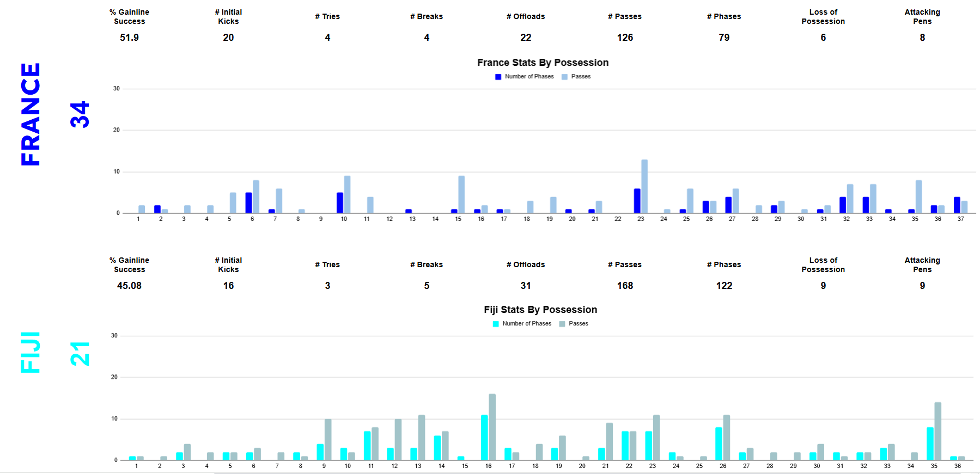Image resolution: width=980 pixels, height=474 pixels.
Task: Click the cyan Number of Phases legend swatch
Action: pos(496,324)
